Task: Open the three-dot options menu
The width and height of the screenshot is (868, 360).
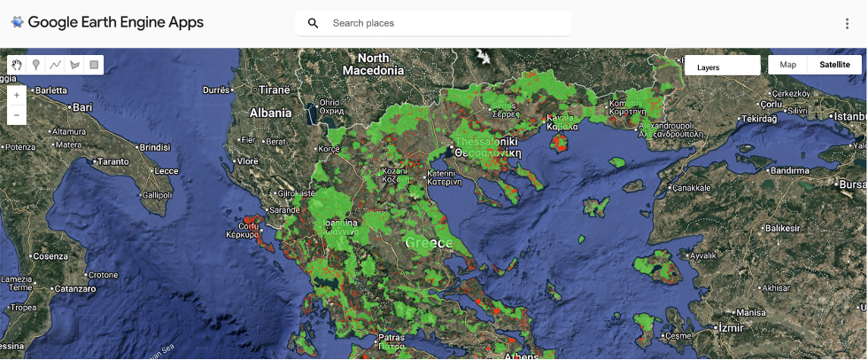Action: (x=848, y=24)
